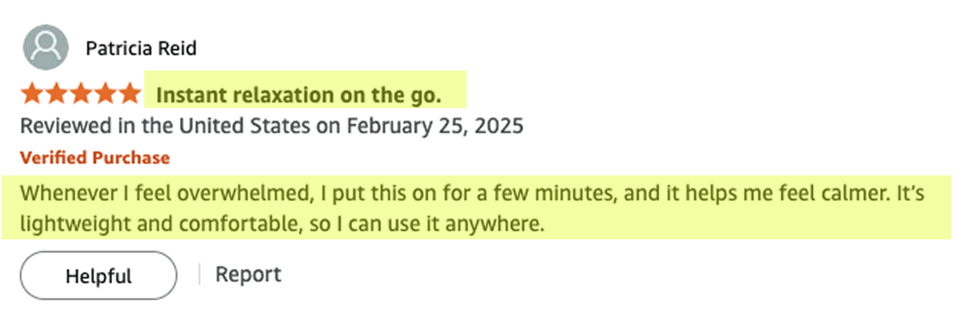Open the Patricia Reid reviewer name link
The image size is (980, 323).
[x=141, y=48]
